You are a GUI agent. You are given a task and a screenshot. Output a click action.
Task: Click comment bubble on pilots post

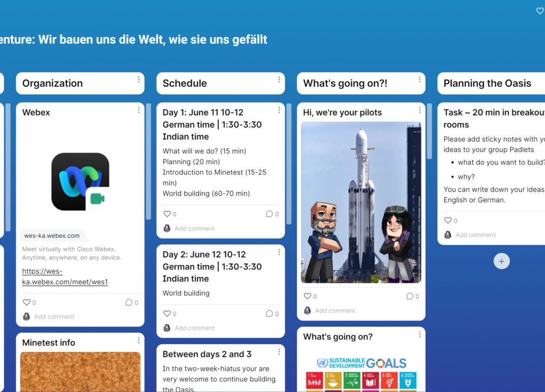coord(410,296)
